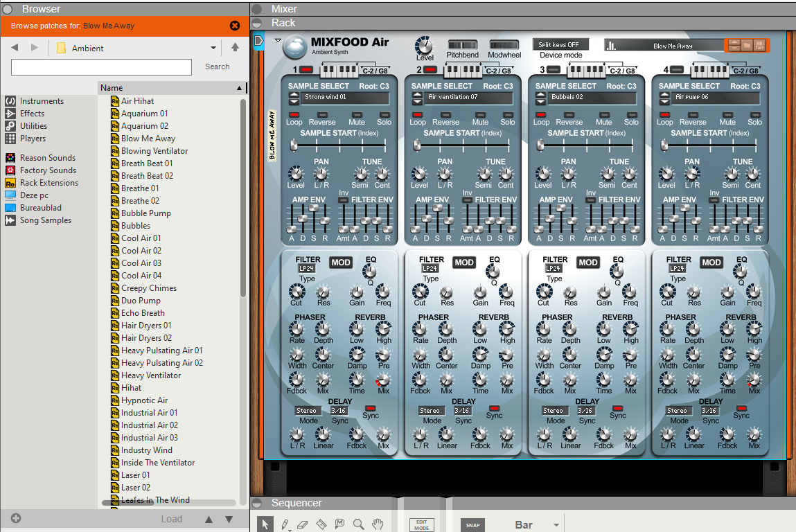Toggle delay Sync LED in layer 1
The image size is (796, 532).
click(371, 408)
